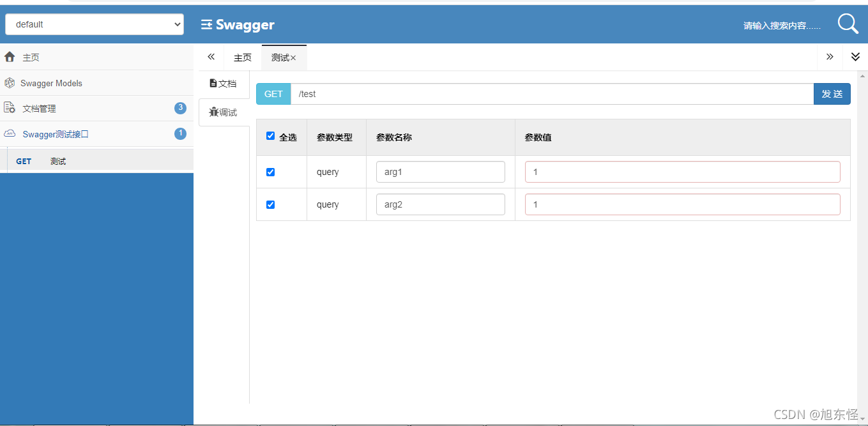Viewport: 868px width, 426px height.
Task: Click the double-chevron expand icon at top right
Action: click(855, 57)
